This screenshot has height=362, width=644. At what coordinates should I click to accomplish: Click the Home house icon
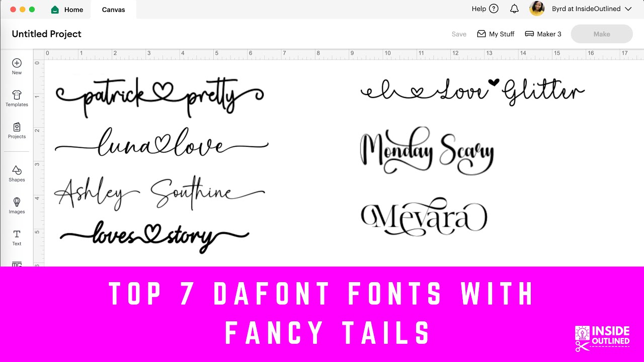pos(55,10)
